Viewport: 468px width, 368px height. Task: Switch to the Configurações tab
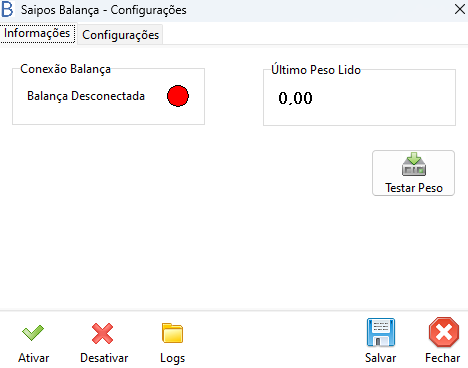coord(120,35)
